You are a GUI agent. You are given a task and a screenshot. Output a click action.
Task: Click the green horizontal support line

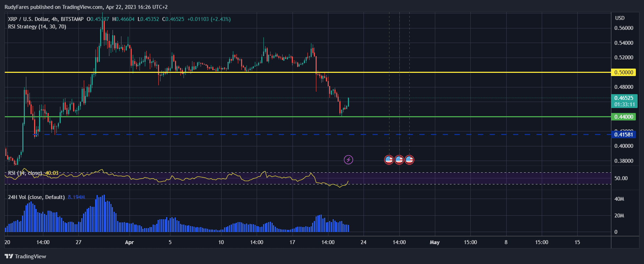[213, 117]
